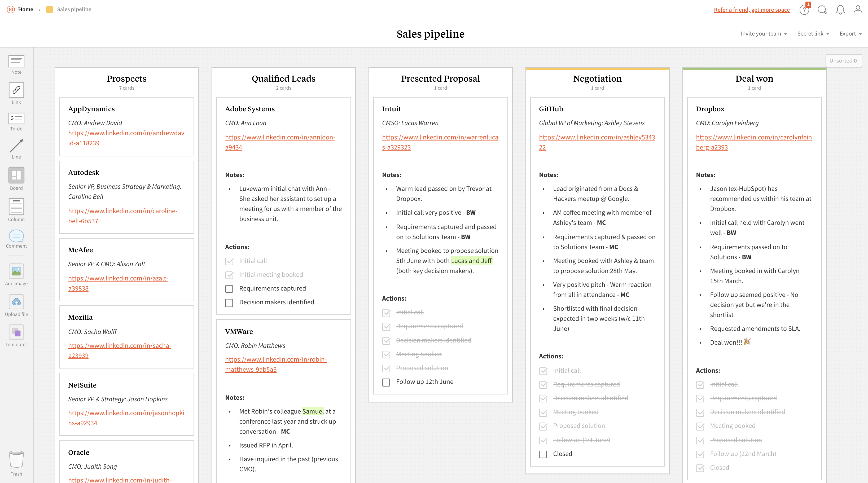The width and height of the screenshot is (868, 483).
Task: Click the Sales pipeline board title
Action: (430, 34)
